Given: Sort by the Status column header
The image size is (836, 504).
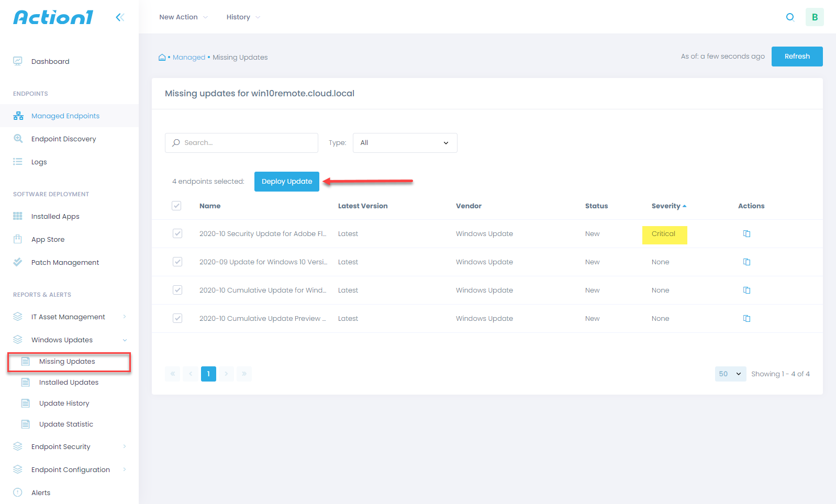Looking at the screenshot, I should click(596, 206).
